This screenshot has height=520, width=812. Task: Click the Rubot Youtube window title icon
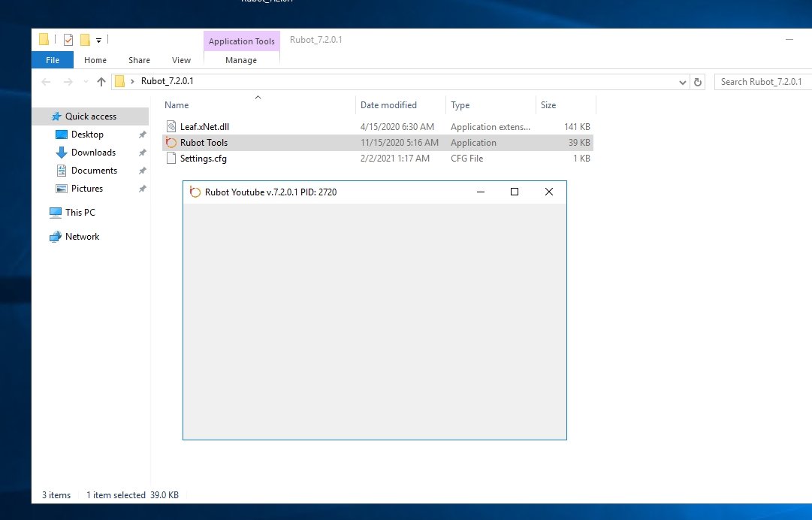click(x=195, y=192)
